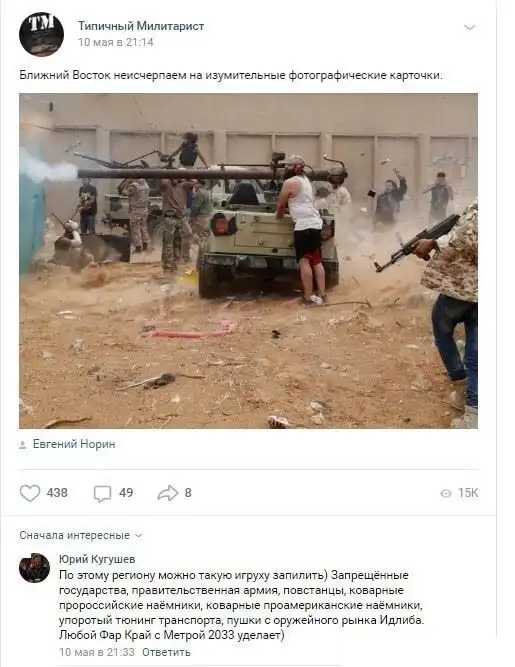Click the eye views counter icon
Image resolution: width=515 pixels, height=667 pixels.
[445, 493]
